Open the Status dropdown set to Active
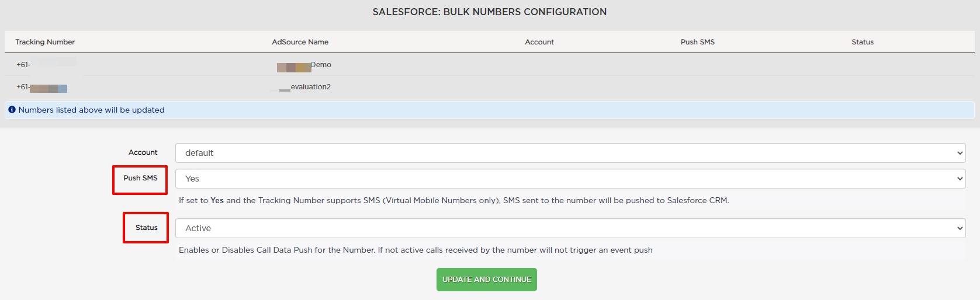 pyautogui.click(x=570, y=228)
